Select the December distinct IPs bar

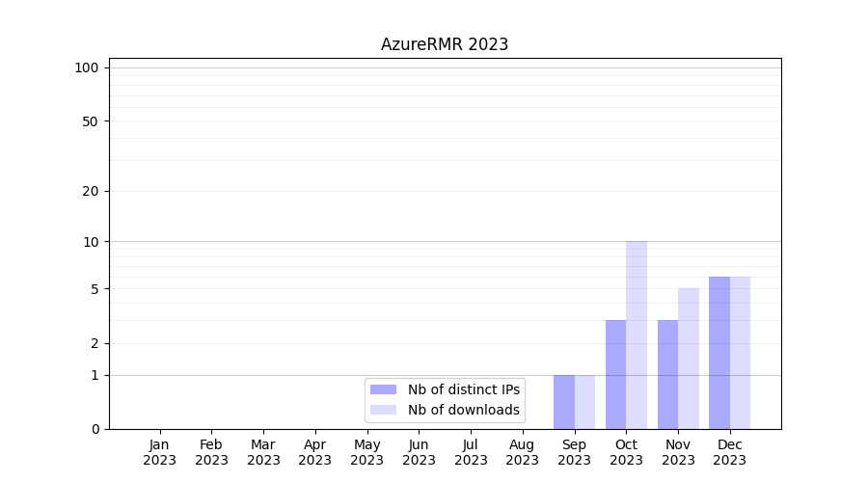coord(719,353)
